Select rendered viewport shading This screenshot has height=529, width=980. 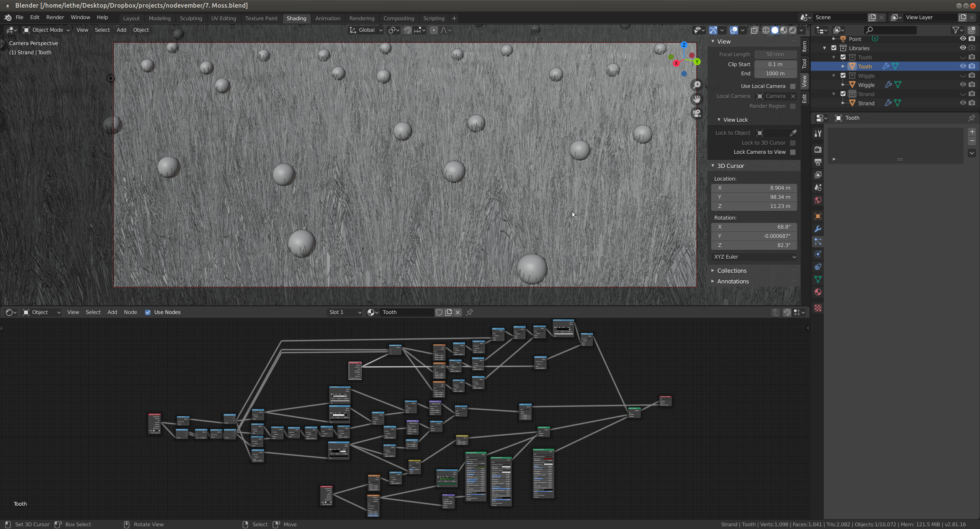point(792,30)
